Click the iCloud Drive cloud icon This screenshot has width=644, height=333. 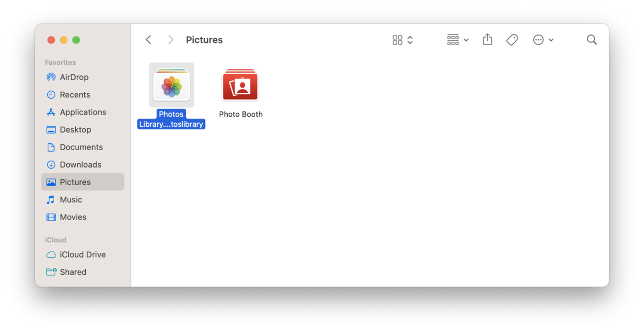point(51,255)
